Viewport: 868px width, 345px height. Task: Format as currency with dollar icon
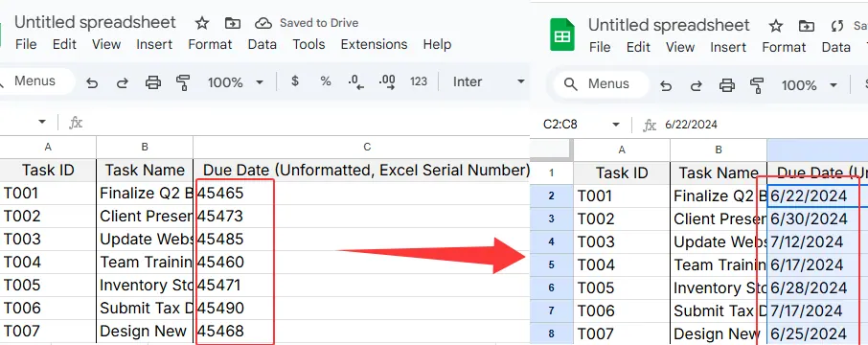click(295, 81)
